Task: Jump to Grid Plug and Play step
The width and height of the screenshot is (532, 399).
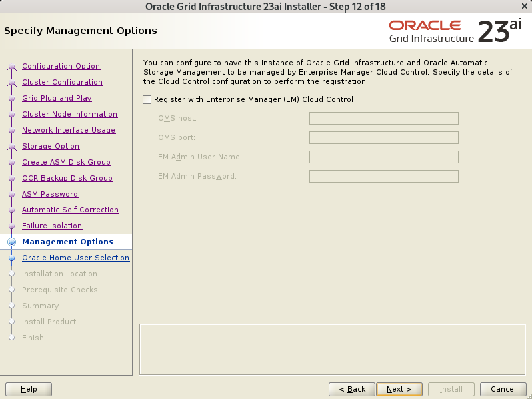Action: 57,98
